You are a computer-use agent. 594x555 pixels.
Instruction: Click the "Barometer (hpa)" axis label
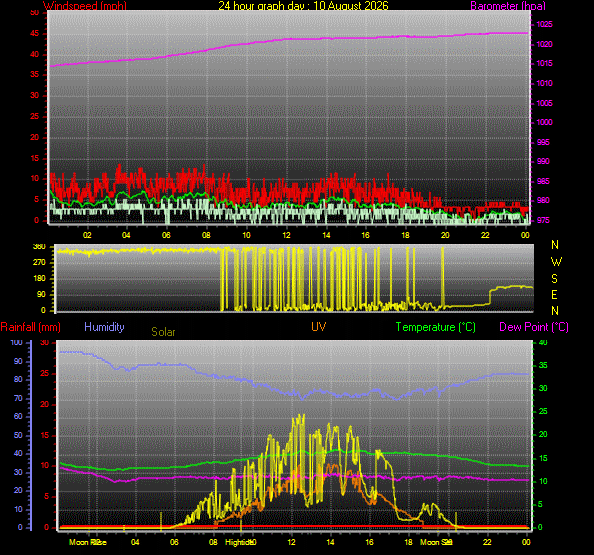tap(508, 6)
